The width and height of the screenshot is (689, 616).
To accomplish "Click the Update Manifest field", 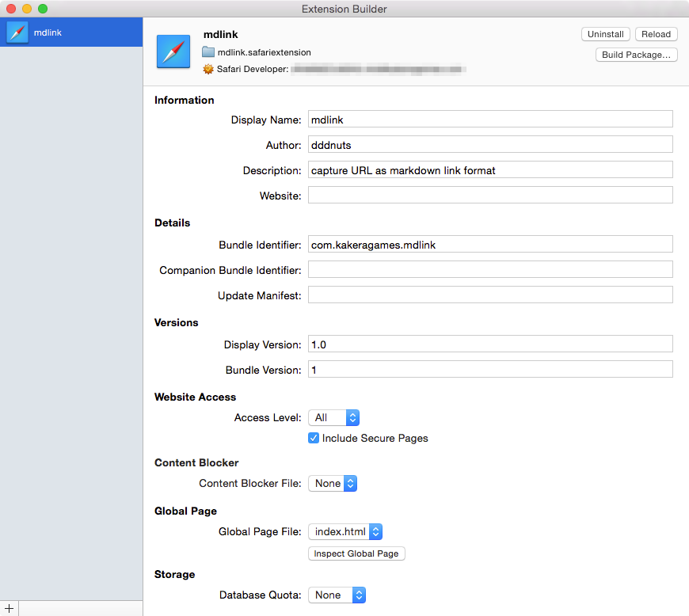I will pos(489,294).
